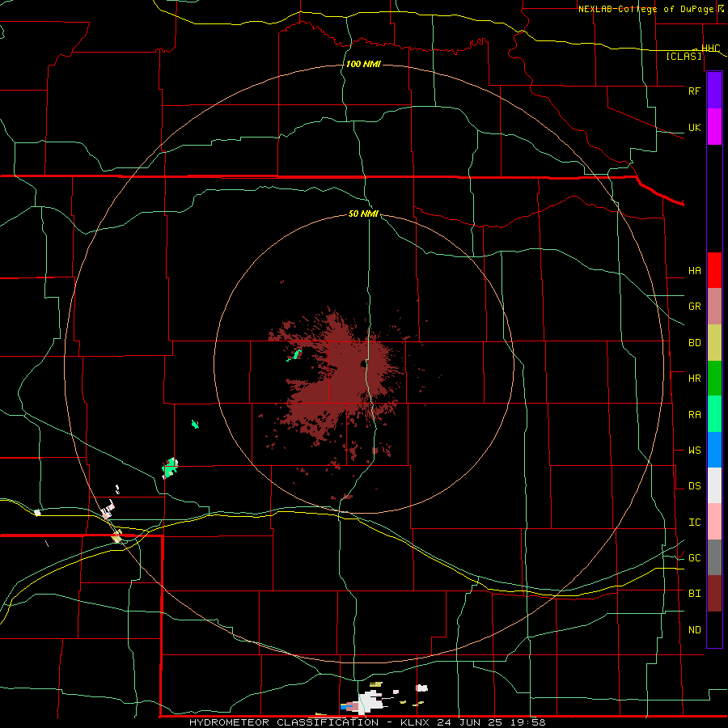Click the Hydrometeor Classification KLNX title caption
The width and height of the screenshot is (728, 728).
pyautogui.click(x=367, y=722)
